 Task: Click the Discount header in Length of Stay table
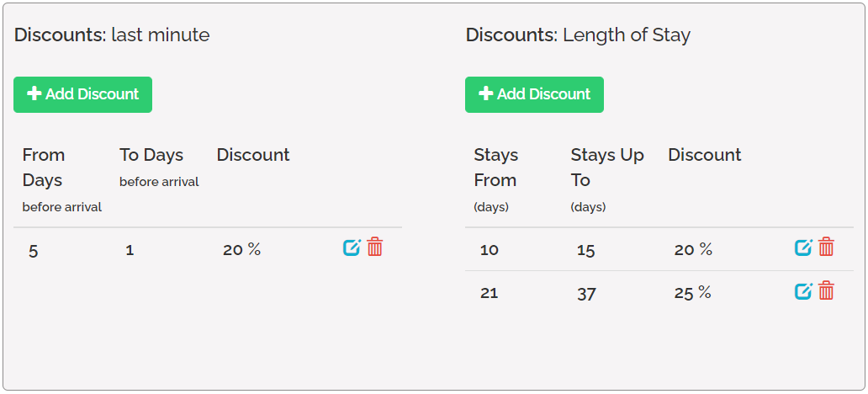coord(705,155)
